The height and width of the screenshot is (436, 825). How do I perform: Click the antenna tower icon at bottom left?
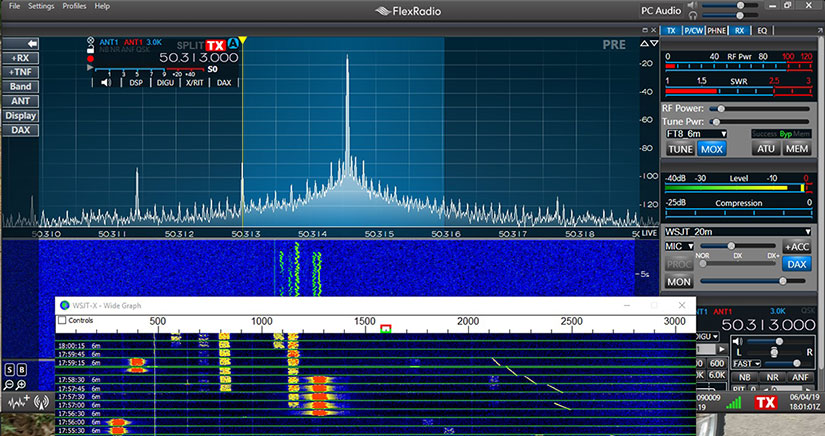click(x=41, y=402)
